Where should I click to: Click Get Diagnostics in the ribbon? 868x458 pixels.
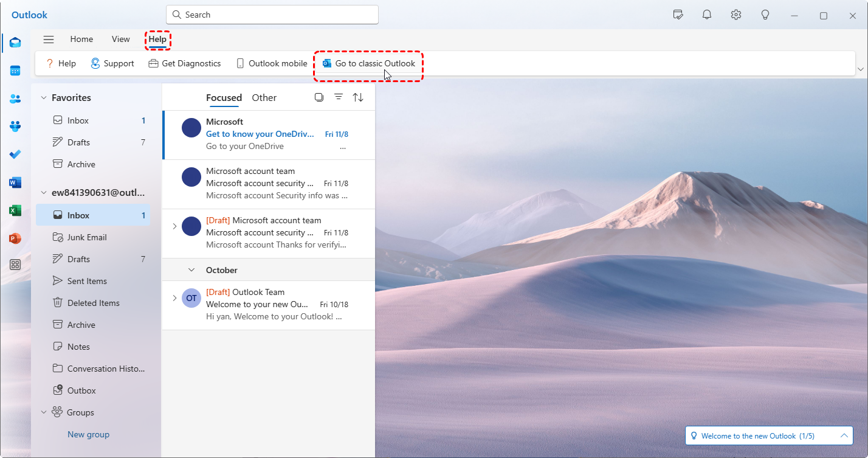184,63
